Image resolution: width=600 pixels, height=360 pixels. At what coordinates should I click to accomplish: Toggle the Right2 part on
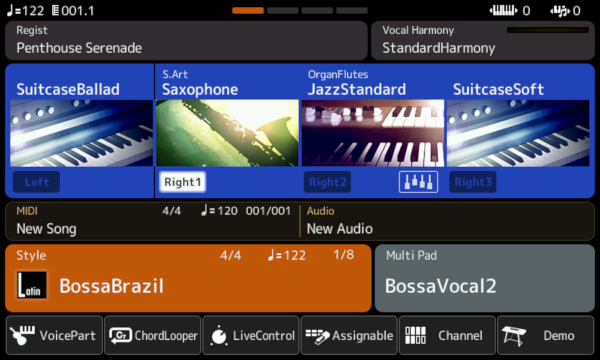coord(328,182)
